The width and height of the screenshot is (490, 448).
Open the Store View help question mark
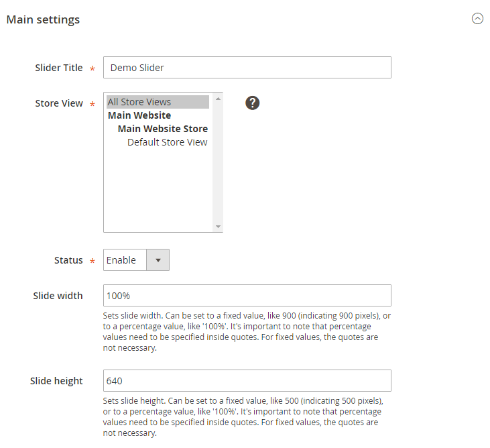252,103
